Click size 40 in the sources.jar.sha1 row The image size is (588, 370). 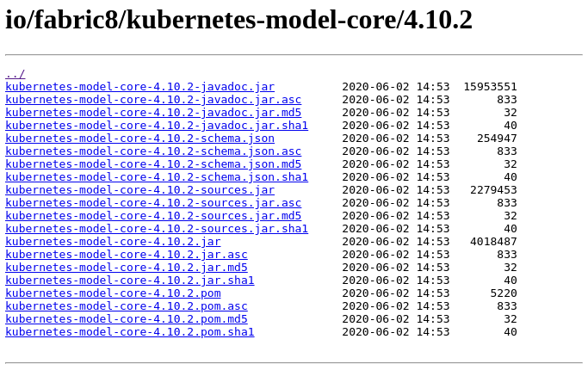click(x=511, y=229)
